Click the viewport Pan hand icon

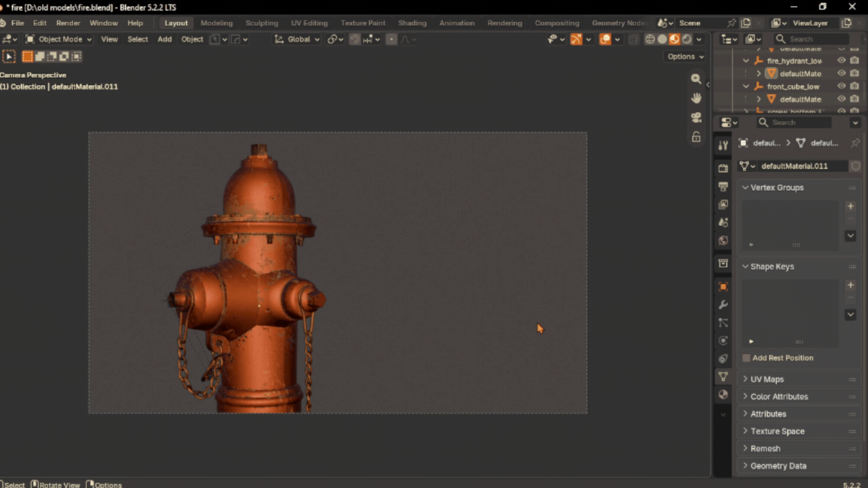[696, 98]
